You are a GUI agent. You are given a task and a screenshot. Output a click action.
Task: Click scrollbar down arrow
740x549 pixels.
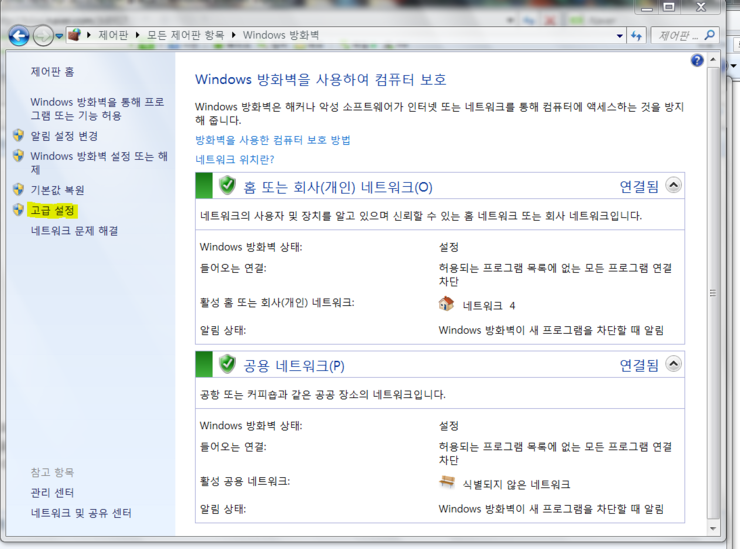[713, 529]
